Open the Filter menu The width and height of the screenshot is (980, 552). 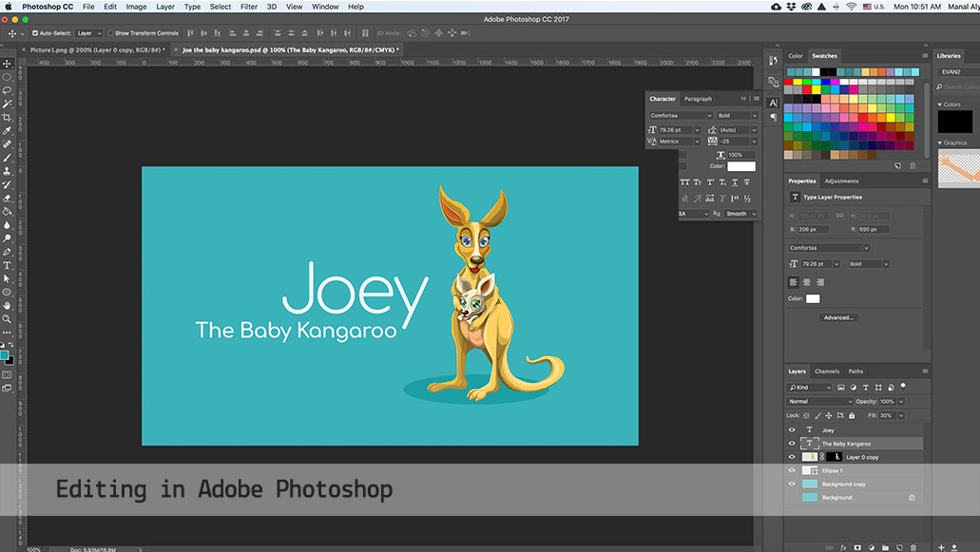click(249, 7)
